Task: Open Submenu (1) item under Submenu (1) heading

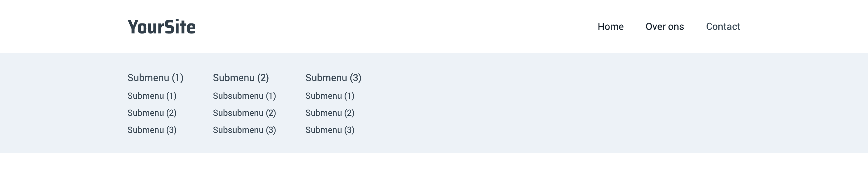Action: coord(152,96)
